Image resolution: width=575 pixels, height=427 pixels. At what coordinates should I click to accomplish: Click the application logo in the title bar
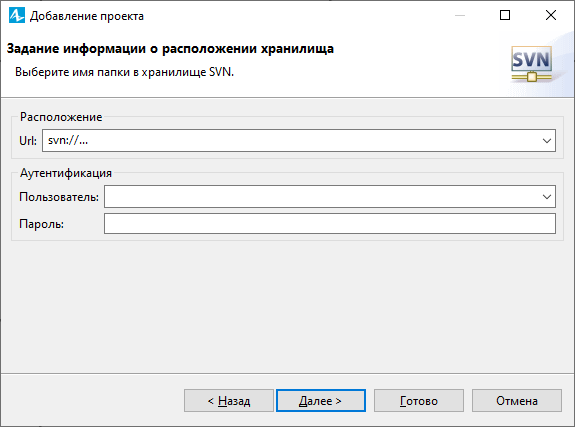(x=17, y=15)
